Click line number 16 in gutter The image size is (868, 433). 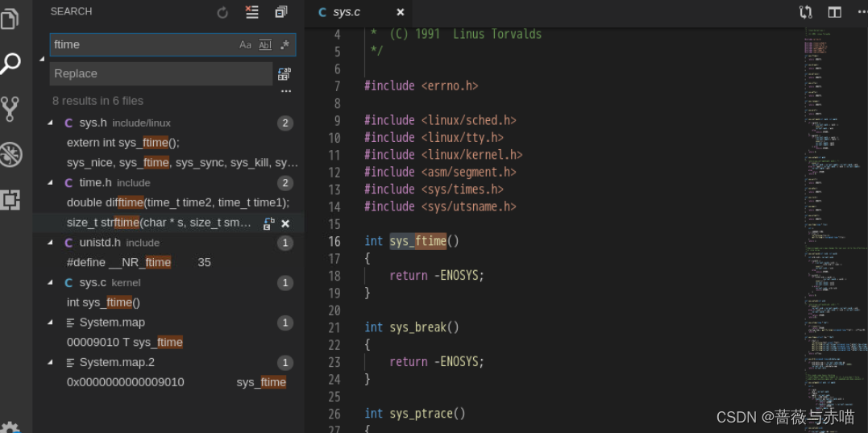[x=334, y=241]
